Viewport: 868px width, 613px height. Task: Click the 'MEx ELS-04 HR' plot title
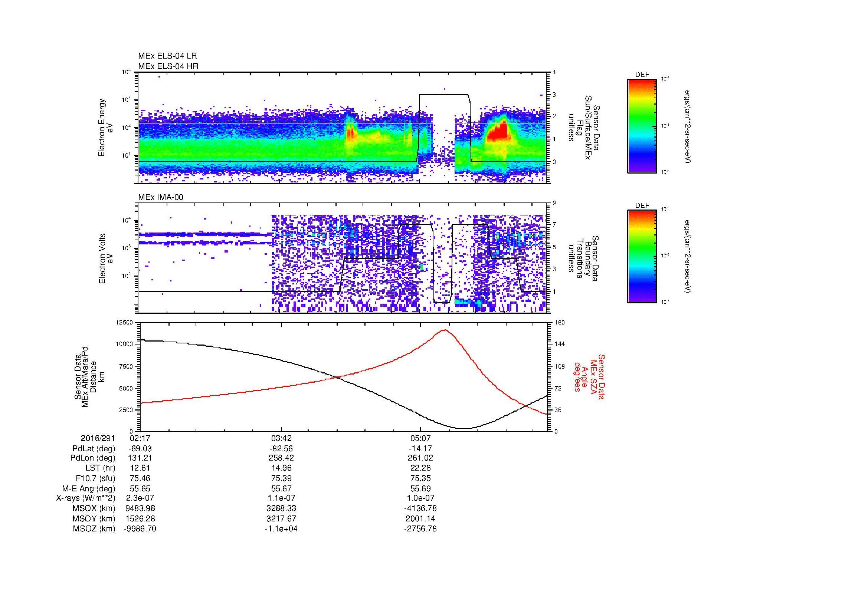click(x=168, y=66)
